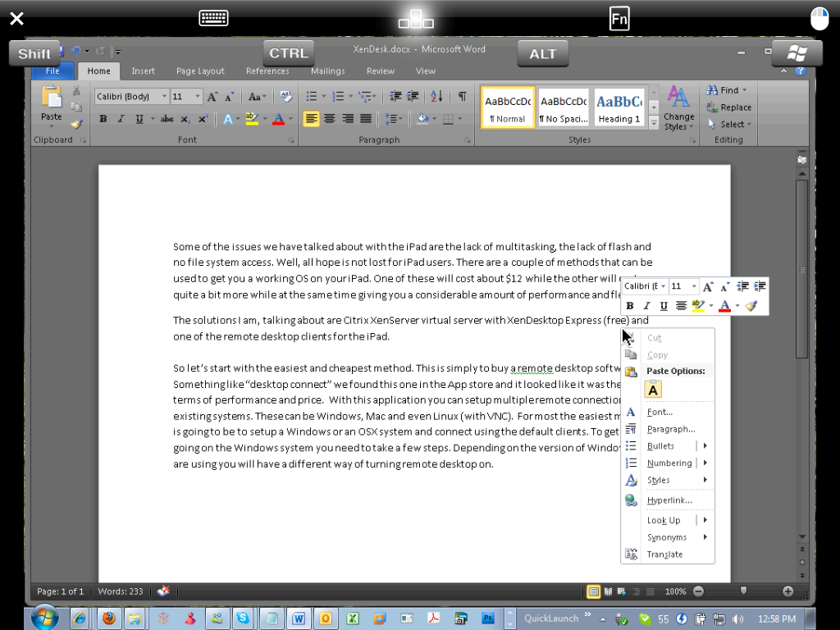Click the Shading paint bucket icon

422,118
